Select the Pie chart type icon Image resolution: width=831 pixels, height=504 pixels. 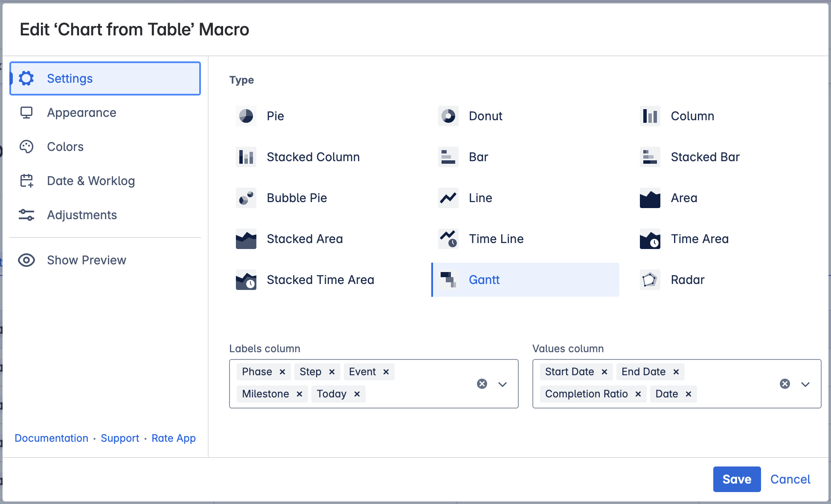246,116
